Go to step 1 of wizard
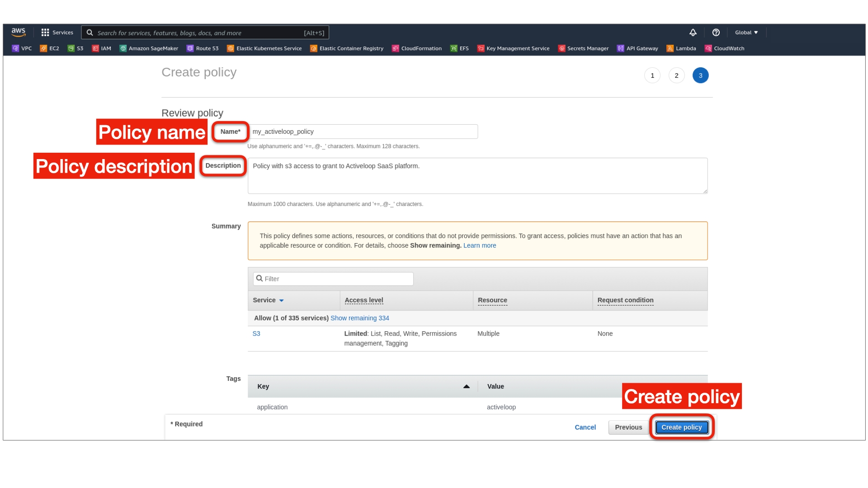 coord(652,75)
